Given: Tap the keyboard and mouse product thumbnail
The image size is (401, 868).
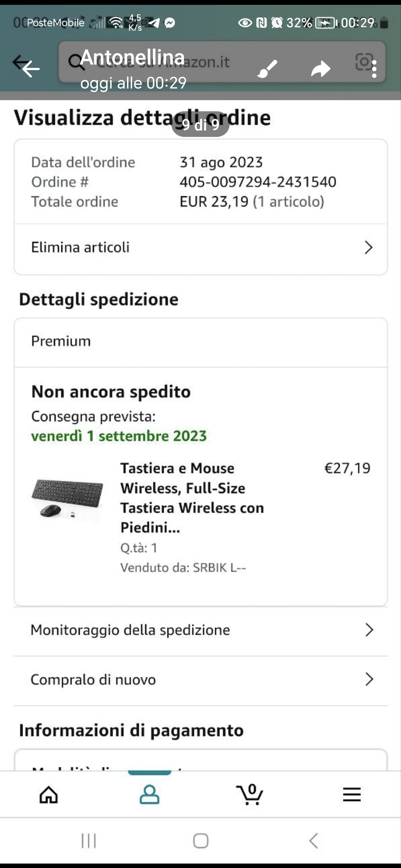Looking at the screenshot, I should 67,498.
